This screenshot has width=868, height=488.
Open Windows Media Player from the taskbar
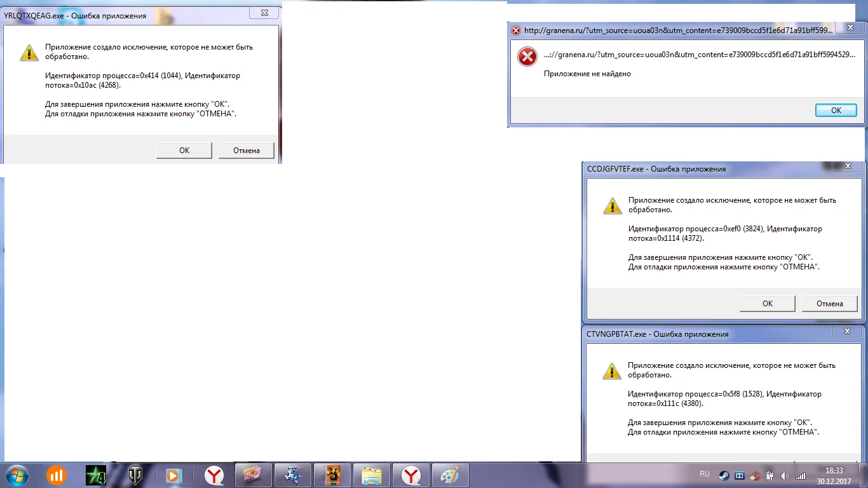[172, 475]
